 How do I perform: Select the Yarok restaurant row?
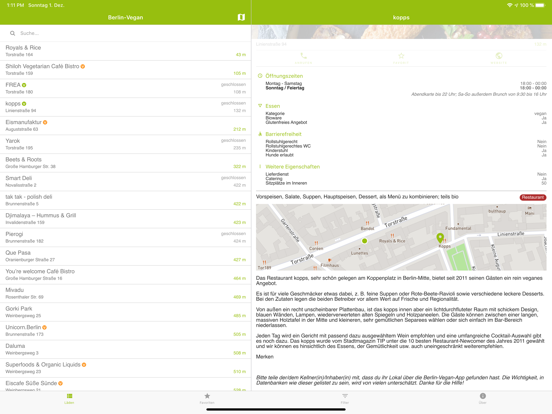click(x=125, y=144)
